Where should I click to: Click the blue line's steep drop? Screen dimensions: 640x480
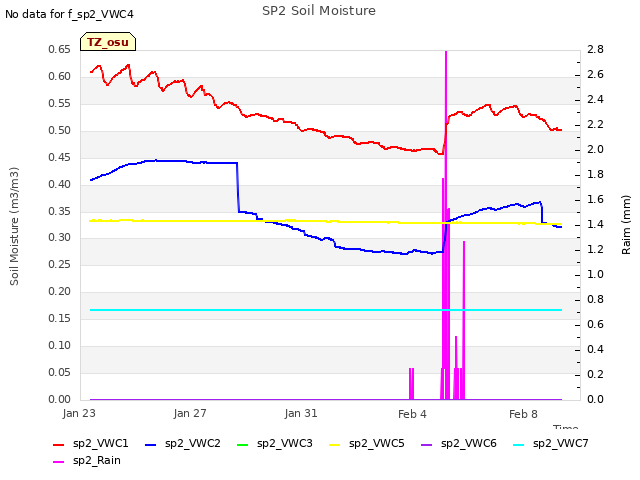tap(238, 188)
